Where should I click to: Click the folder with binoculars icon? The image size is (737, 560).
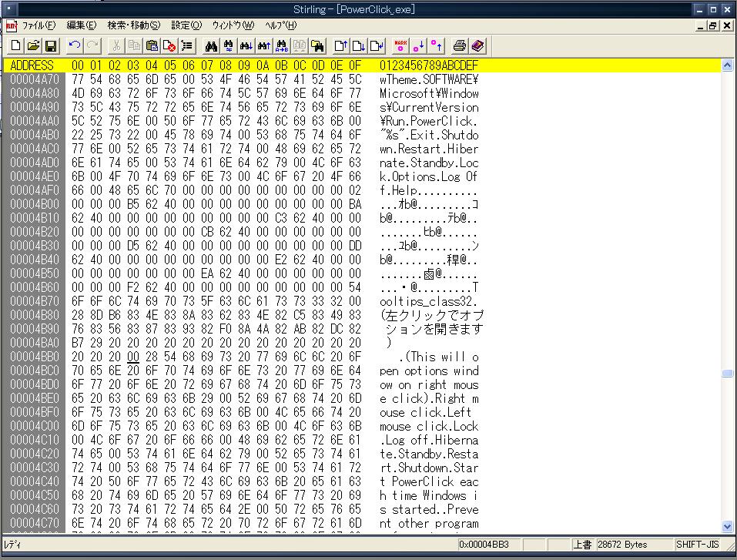coord(317,45)
